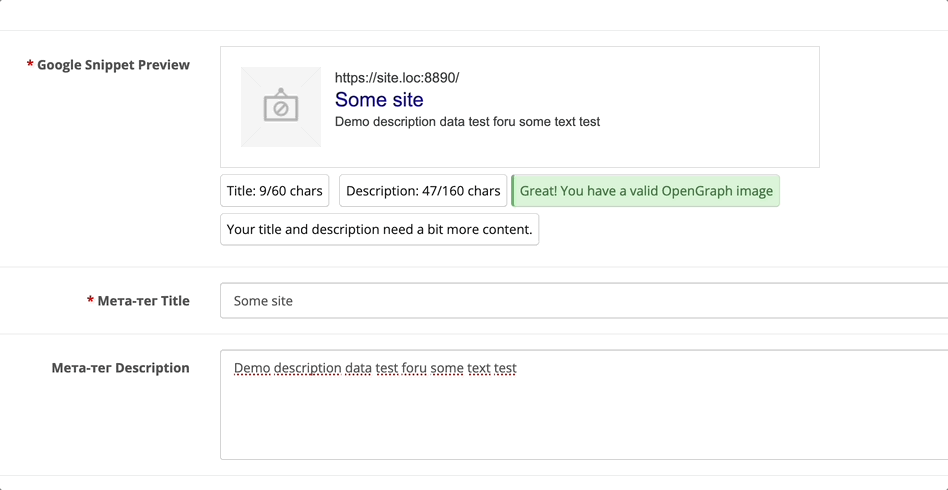
Task: Click the misspelled word "foru" in description textarea
Action: tap(414, 368)
